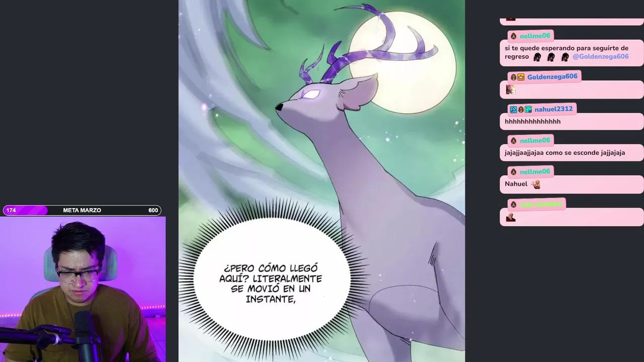
Task: Click the 'META MARZO' label
Action: [x=82, y=210]
